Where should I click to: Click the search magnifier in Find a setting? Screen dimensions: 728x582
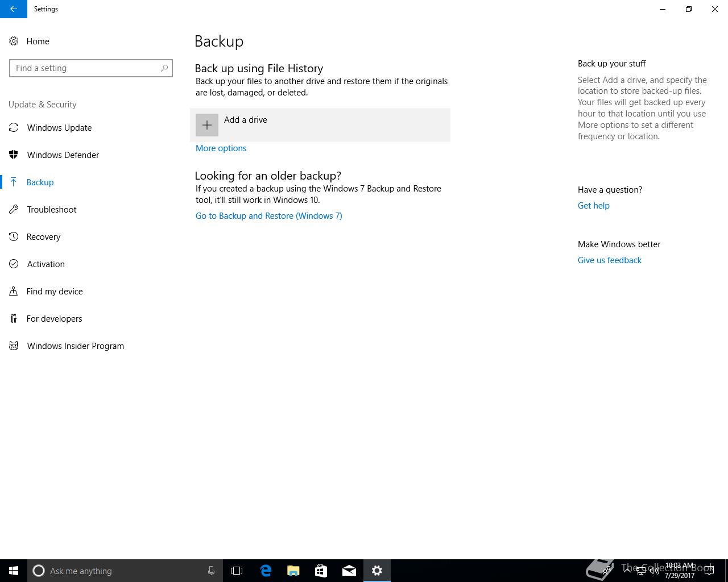click(164, 68)
